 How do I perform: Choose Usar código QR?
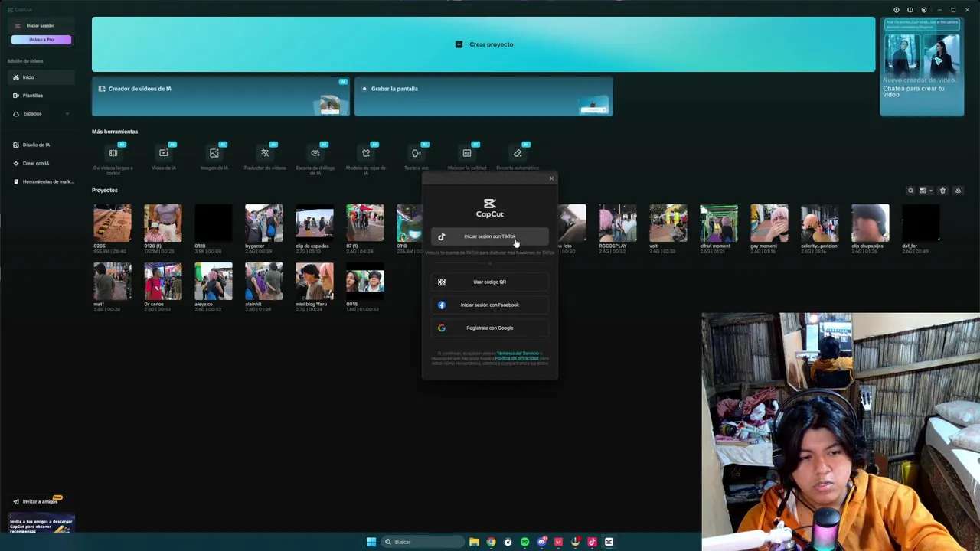(x=490, y=282)
